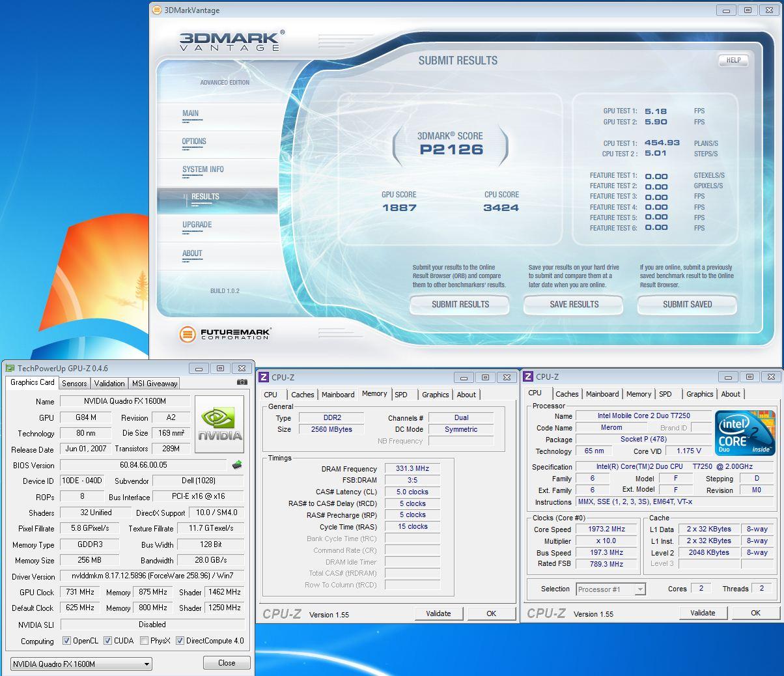Click the Core VID value 1.175 V
The height and width of the screenshot is (676, 784).
[x=688, y=451]
